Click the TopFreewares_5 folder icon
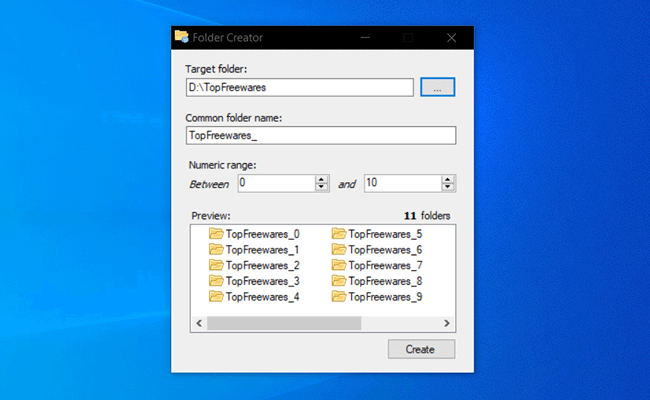 click(338, 234)
